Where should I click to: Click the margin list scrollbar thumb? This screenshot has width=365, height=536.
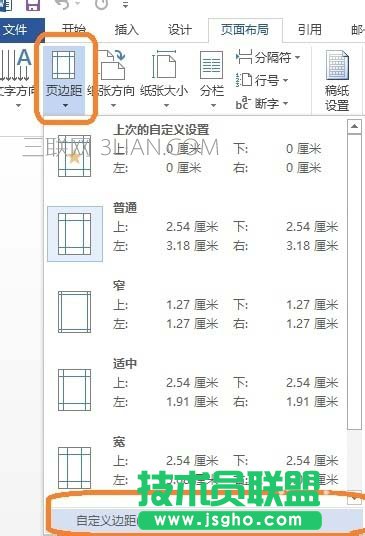coord(354,282)
